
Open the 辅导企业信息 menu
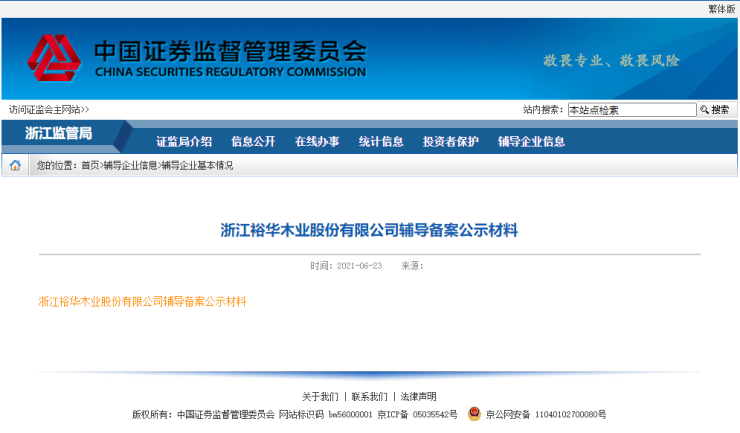pyautogui.click(x=531, y=142)
